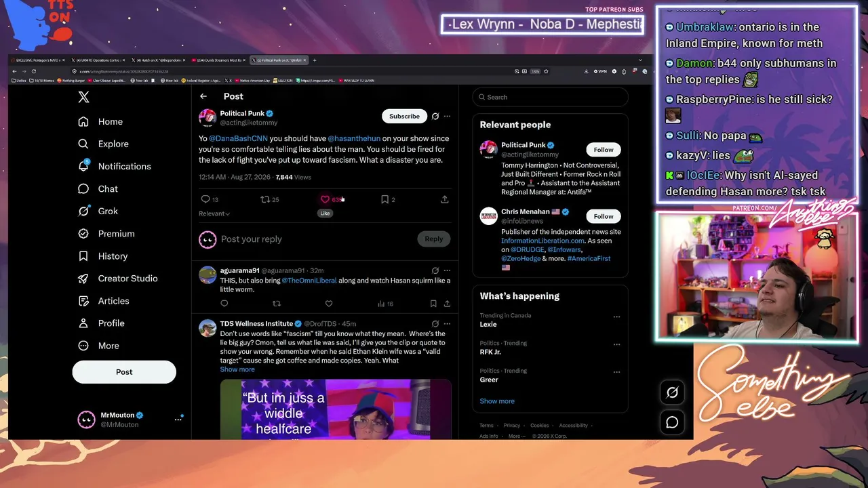Screen dimensions: 868x488
Task: Open the @hasanthehun mention link
Action: coord(354,138)
